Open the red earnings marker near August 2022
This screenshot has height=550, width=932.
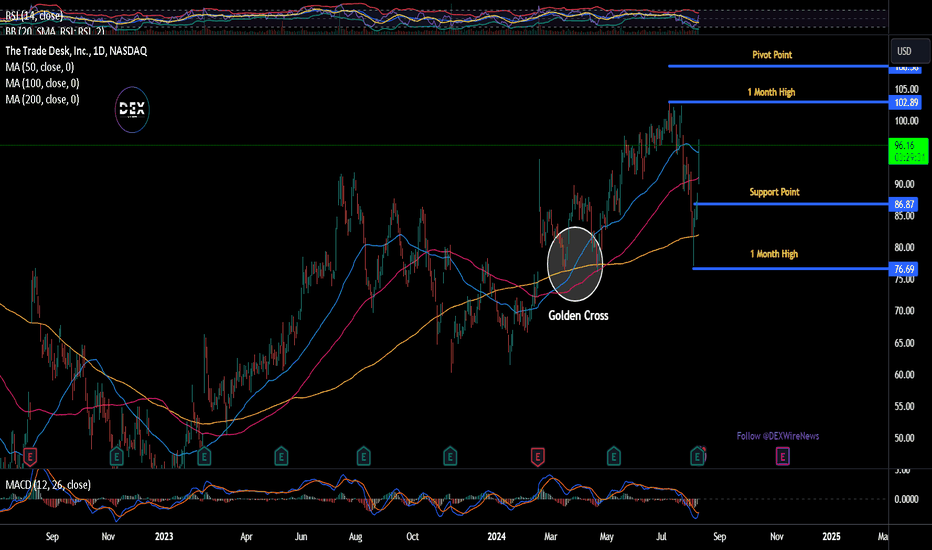[x=30, y=457]
